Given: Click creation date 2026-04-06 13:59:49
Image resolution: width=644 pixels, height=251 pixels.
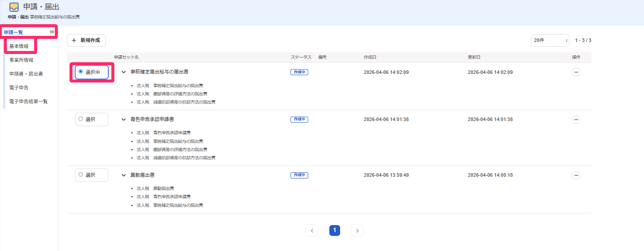Looking at the screenshot, I should click(x=386, y=175).
